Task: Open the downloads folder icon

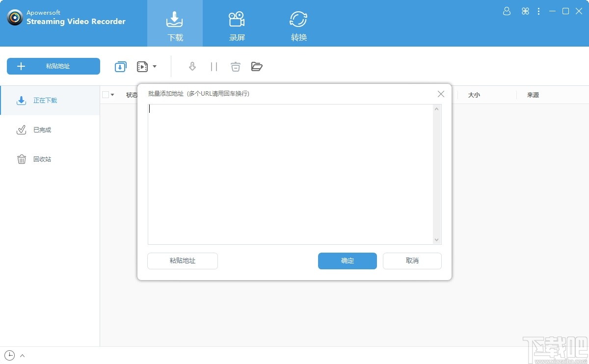Action: 257,66
